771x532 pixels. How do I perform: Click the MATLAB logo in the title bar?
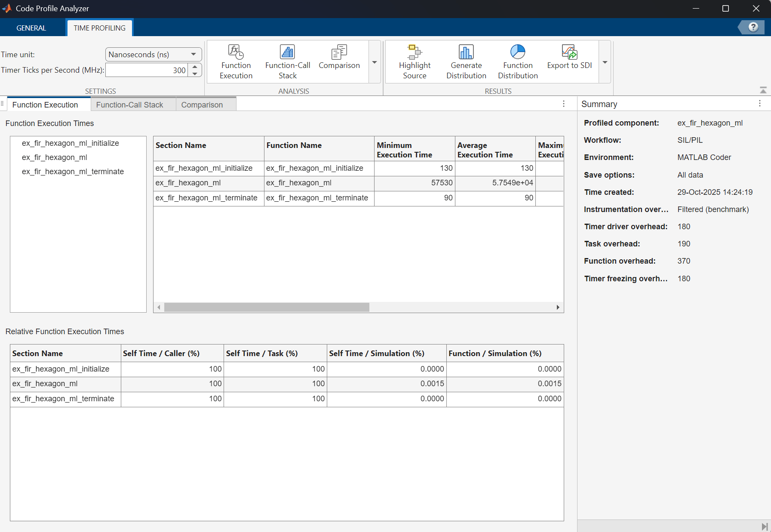6,8
